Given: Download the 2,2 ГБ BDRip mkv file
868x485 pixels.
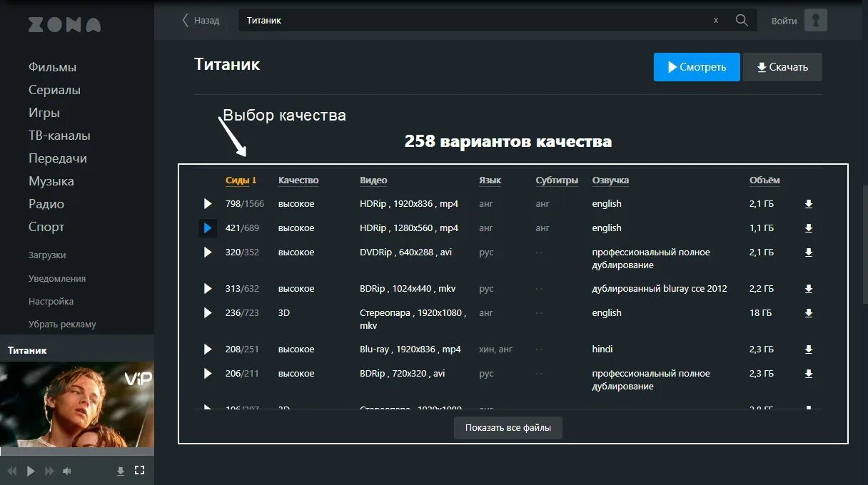Looking at the screenshot, I should pyautogui.click(x=809, y=289).
